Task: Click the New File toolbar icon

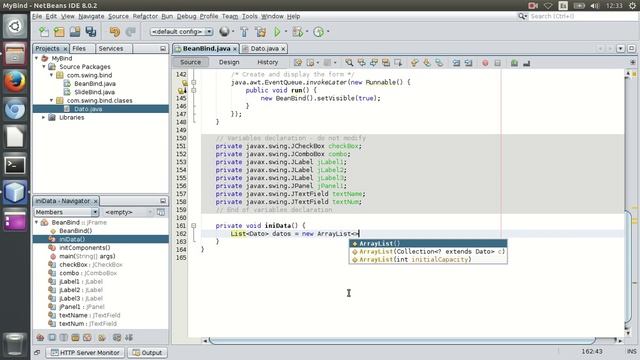Action: point(44,32)
